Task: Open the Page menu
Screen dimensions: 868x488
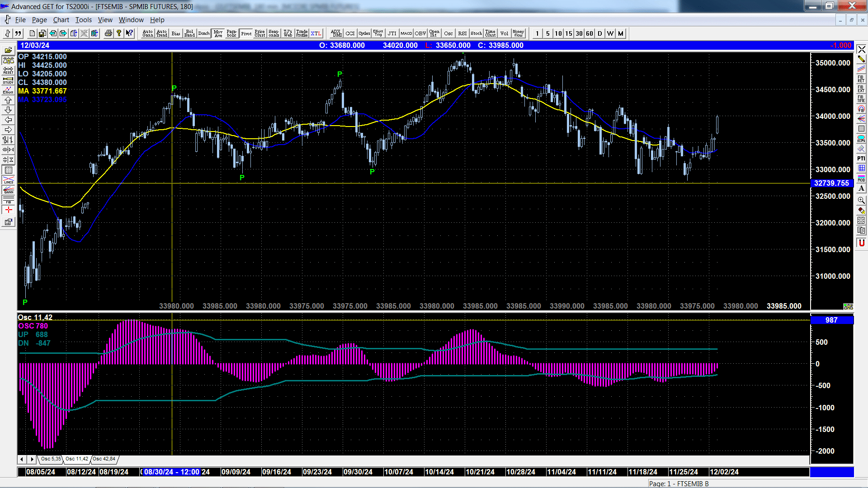Action: [x=39, y=20]
